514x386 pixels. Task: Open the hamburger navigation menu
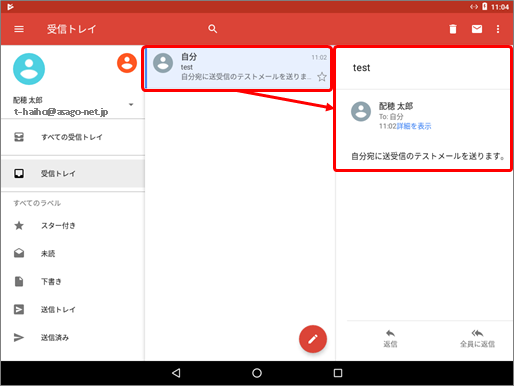pyautogui.click(x=19, y=29)
